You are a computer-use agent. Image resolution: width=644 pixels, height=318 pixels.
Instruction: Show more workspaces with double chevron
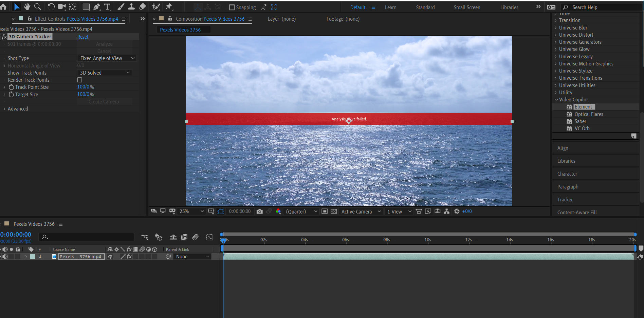(538, 7)
